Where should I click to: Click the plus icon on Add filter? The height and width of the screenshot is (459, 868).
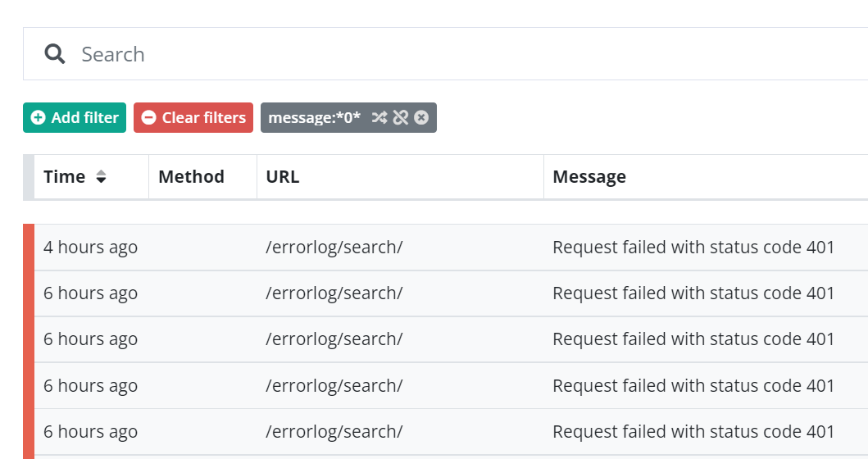click(x=38, y=117)
